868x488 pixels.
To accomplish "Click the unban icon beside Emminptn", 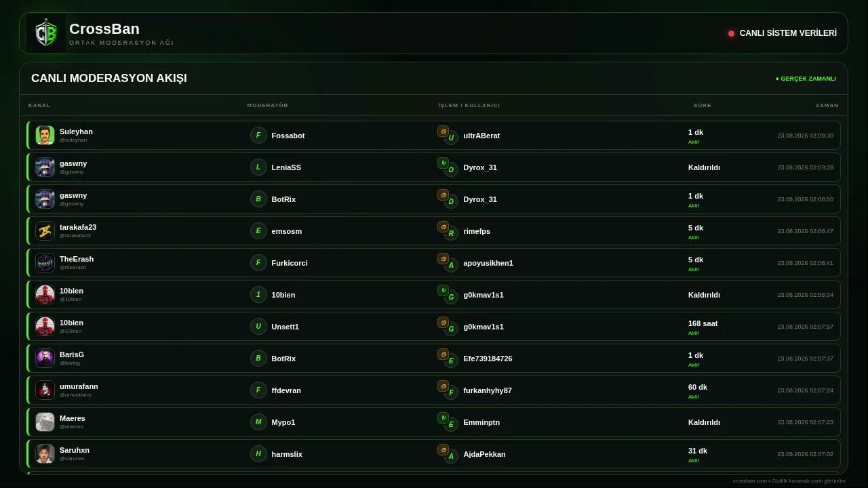I will 443,418.
